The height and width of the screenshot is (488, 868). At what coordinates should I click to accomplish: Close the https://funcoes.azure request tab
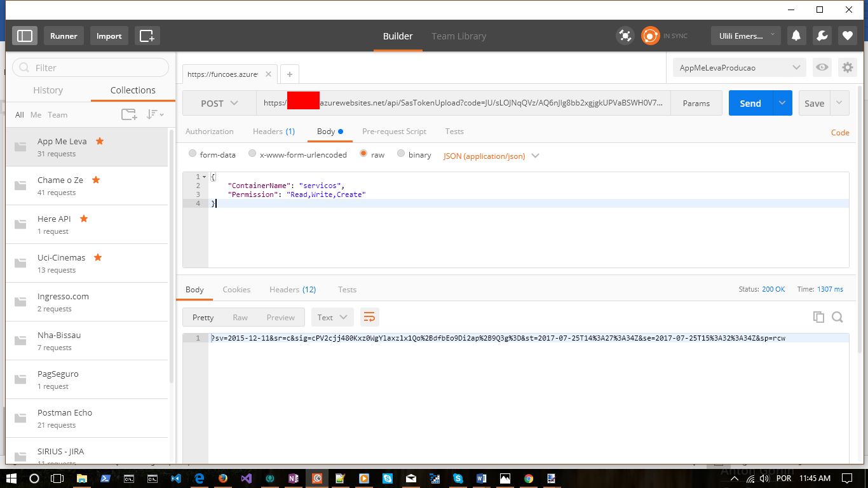(x=268, y=74)
